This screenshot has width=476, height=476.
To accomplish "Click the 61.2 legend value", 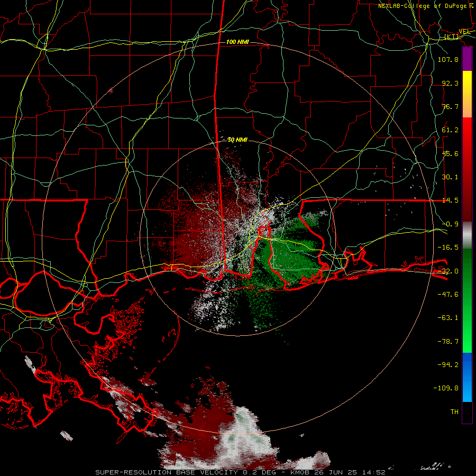I will 450,130.
